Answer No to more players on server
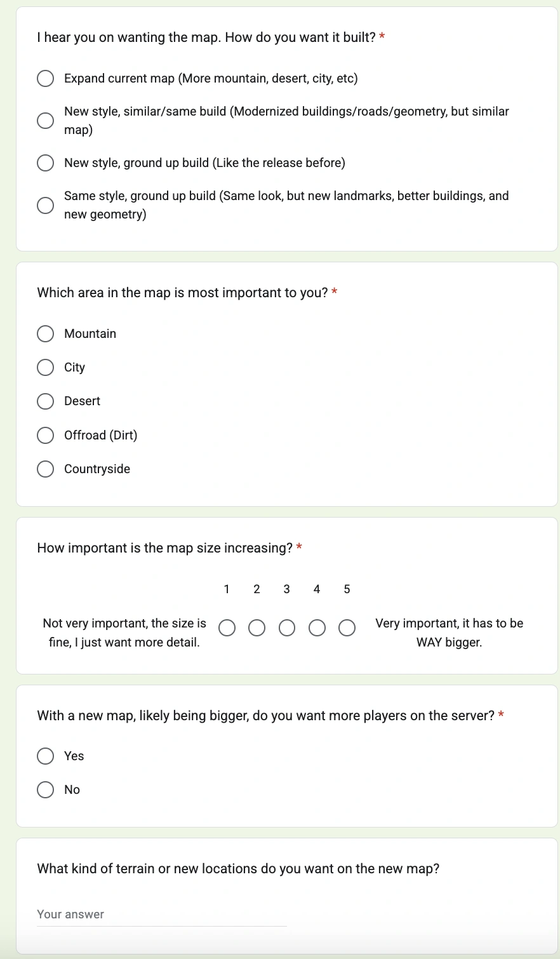This screenshot has width=560, height=959. tap(46, 789)
